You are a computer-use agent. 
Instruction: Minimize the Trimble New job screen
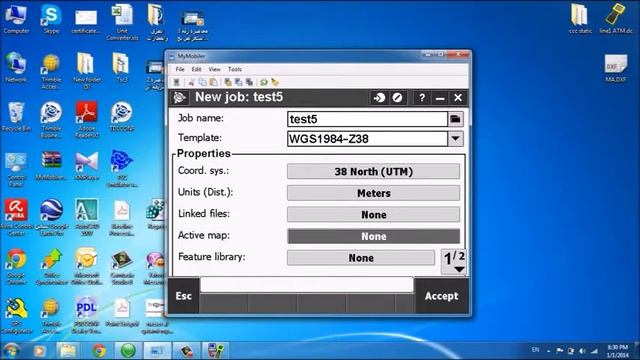[x=440, y=98]
